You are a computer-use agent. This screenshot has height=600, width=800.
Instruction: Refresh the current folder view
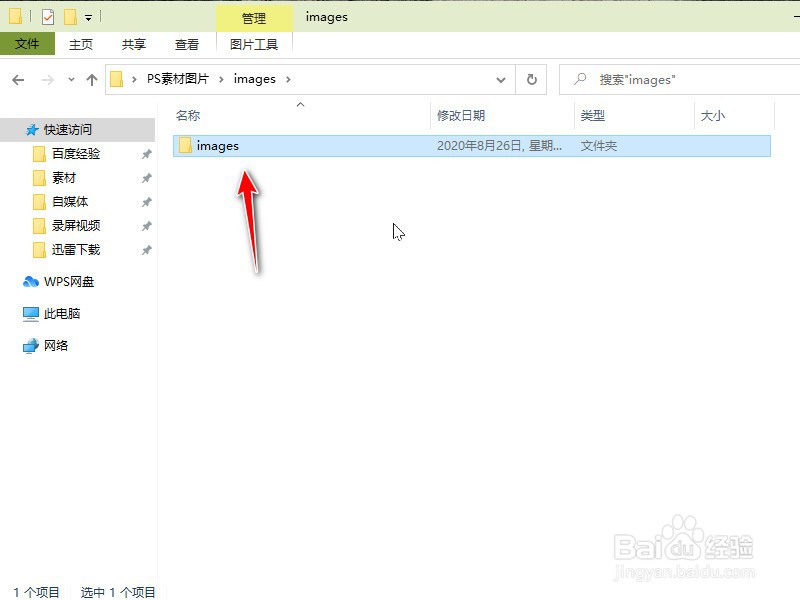pos(532,80)
